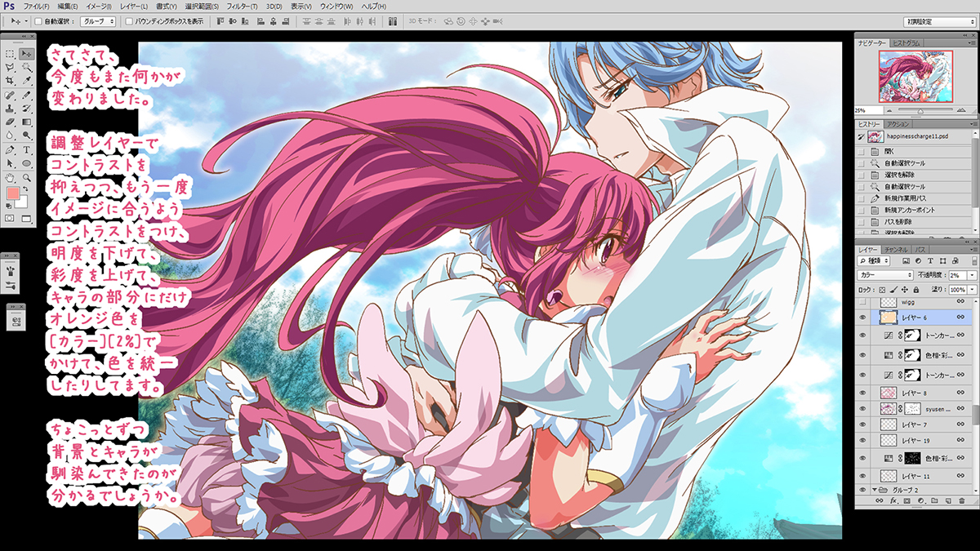Screen dimensions: 980x551
Task: Select the Pen tool in toolbox
Action: click(x=10, y=150)
